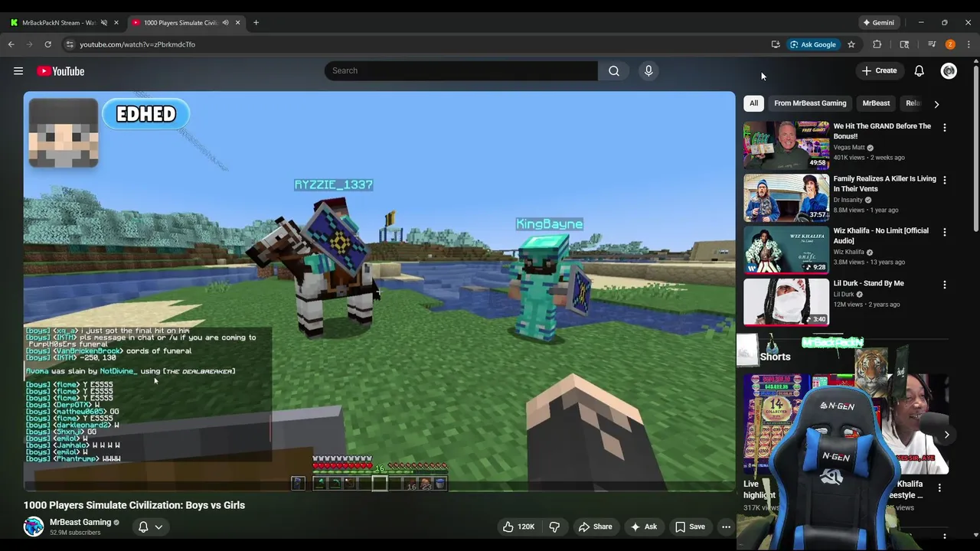Show more filter chips with right arrow
This screenshot has width=980, height=551.
(936, 103)
